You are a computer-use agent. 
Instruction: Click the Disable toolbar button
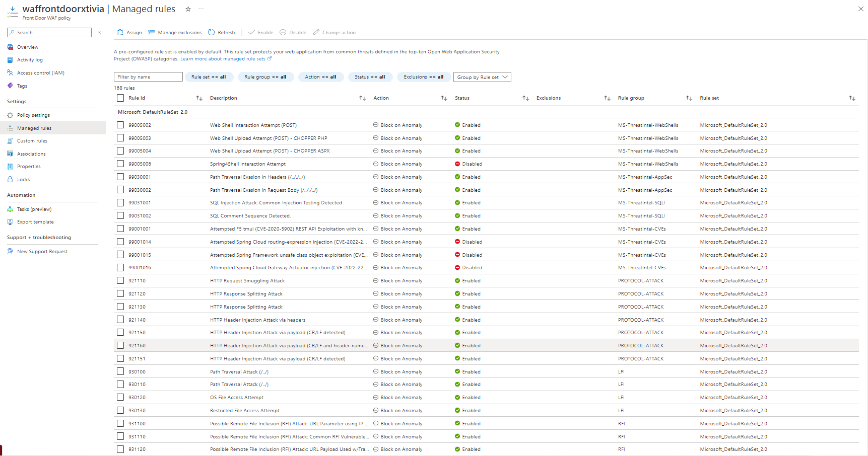(x=293, y=33)
